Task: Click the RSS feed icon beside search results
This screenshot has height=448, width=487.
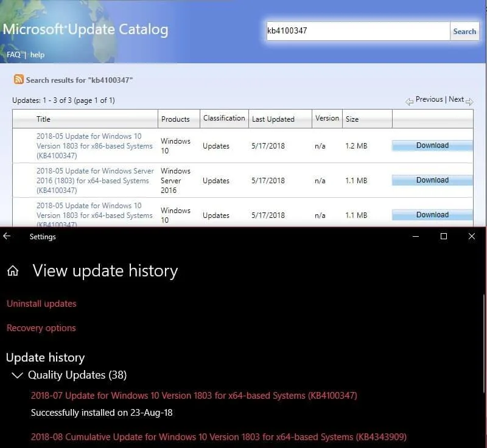Action: pos(19,80)
